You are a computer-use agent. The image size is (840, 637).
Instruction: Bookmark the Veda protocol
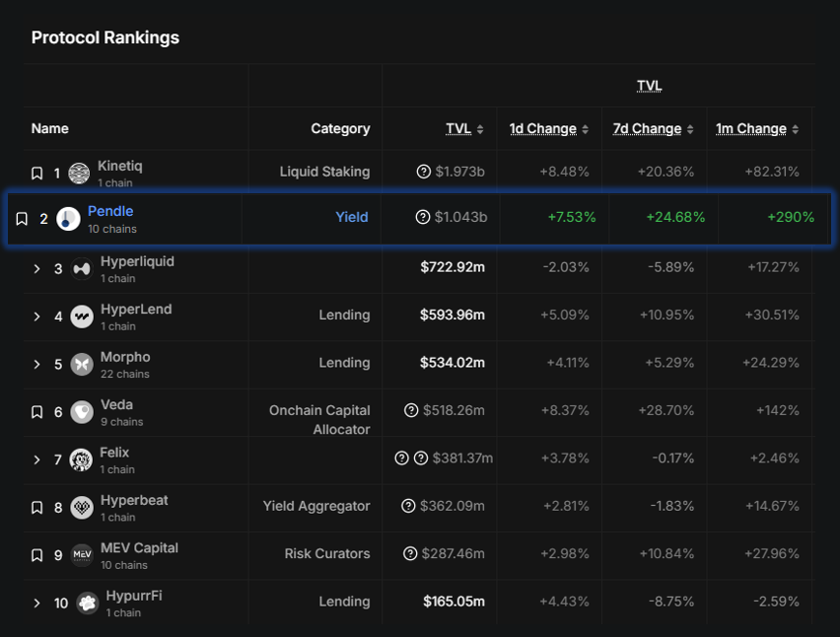click(x=36, y=412)
